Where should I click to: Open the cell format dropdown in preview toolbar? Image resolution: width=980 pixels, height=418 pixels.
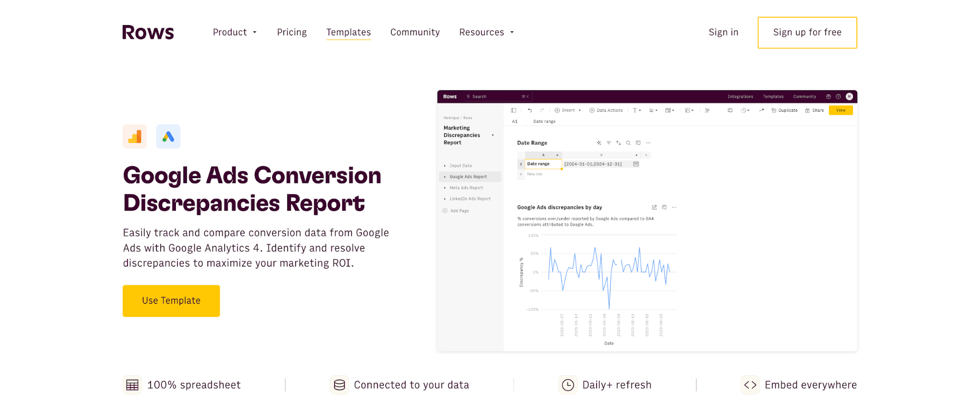pos(670,110)
